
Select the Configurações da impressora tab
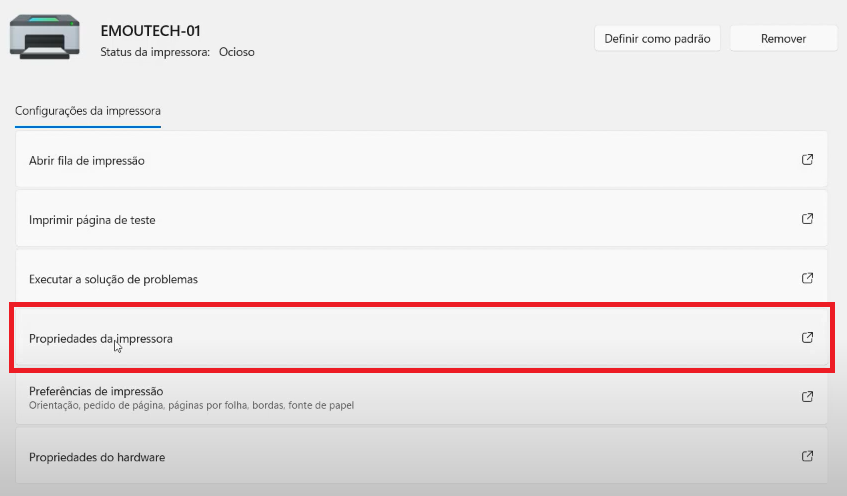pos(88,111)
